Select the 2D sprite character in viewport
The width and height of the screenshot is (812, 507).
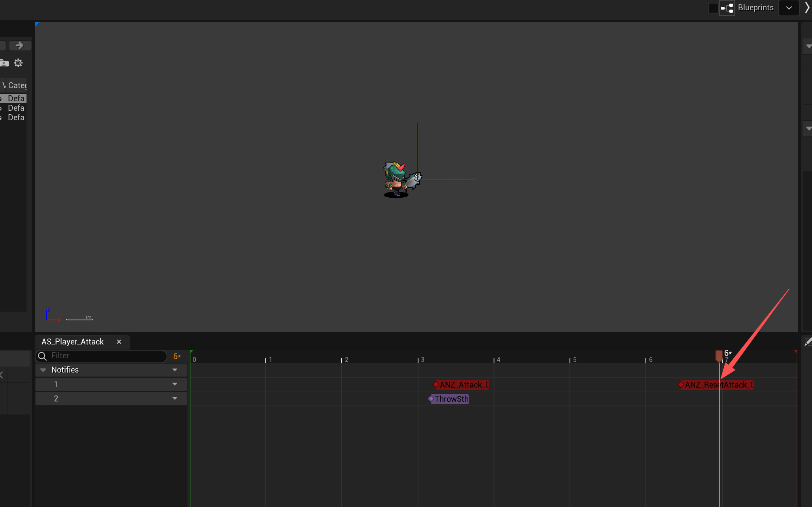point(402,180)
